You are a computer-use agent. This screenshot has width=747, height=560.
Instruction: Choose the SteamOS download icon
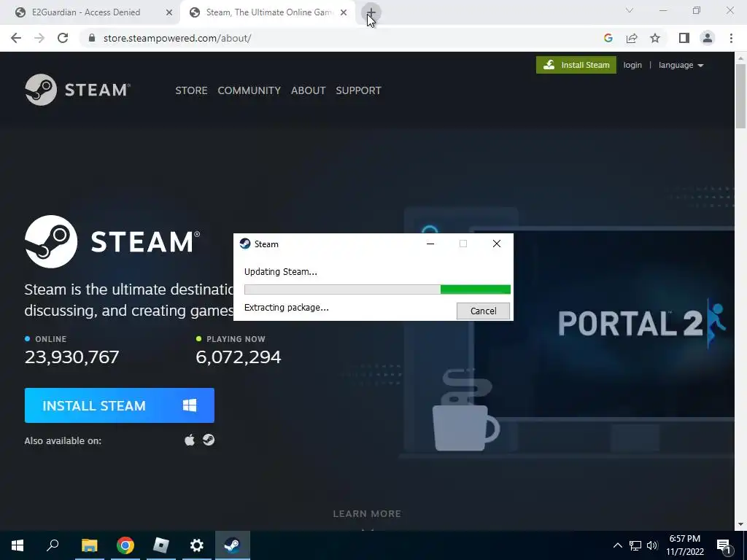209,440
